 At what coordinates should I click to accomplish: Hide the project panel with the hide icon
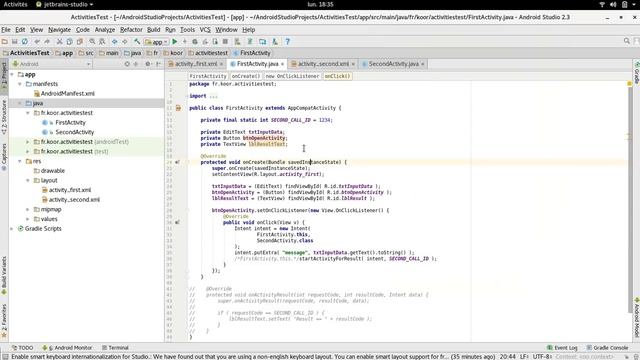(x=158, y=64)
